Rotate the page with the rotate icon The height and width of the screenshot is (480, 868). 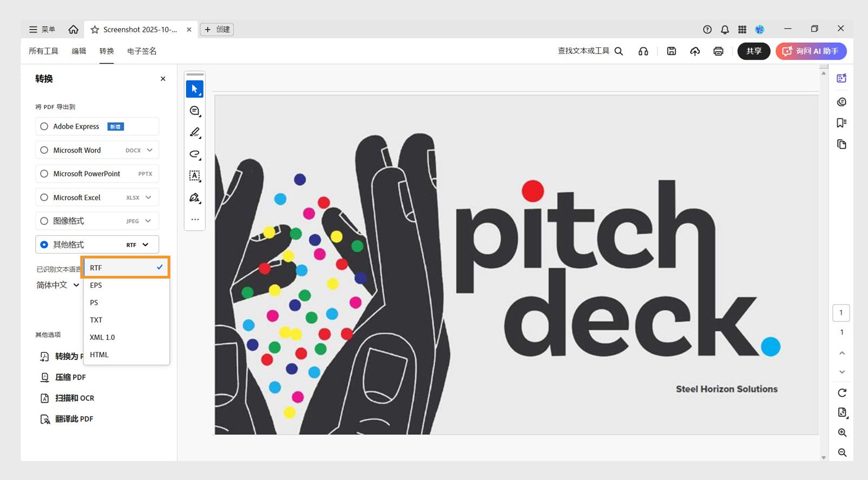pos(842,393)
